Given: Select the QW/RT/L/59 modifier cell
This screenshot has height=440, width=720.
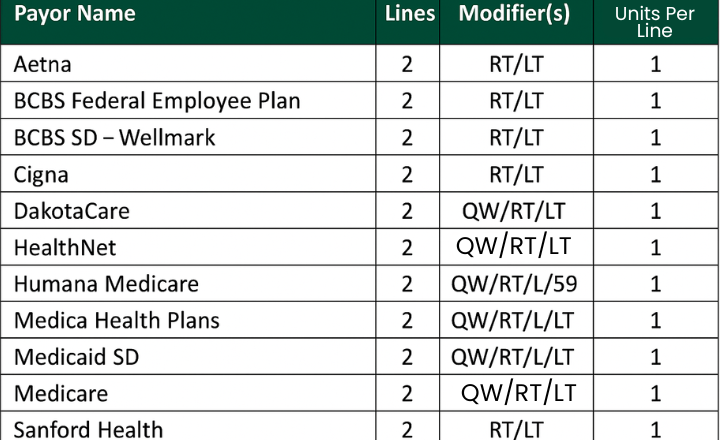Looking at the screenshot, I should [x=514, y=284].
